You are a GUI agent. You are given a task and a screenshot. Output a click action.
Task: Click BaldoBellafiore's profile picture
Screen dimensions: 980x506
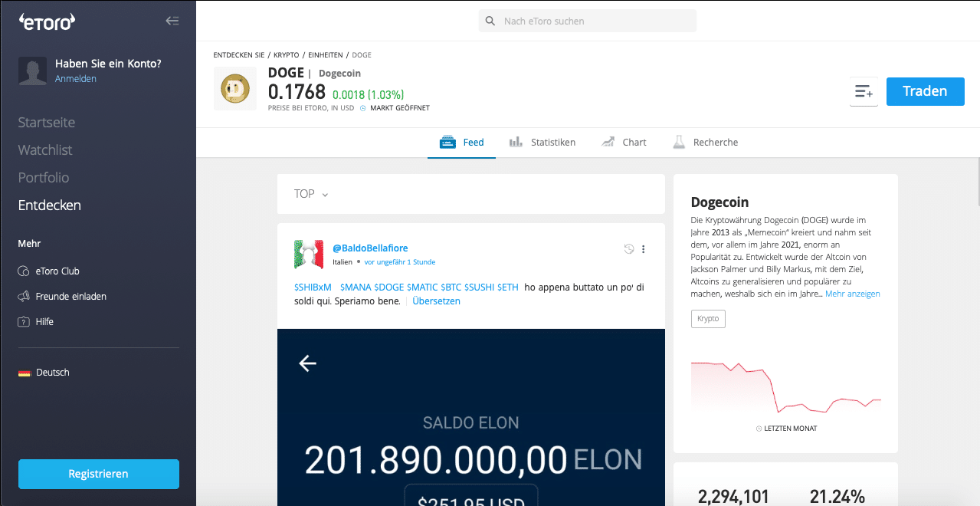309,255
